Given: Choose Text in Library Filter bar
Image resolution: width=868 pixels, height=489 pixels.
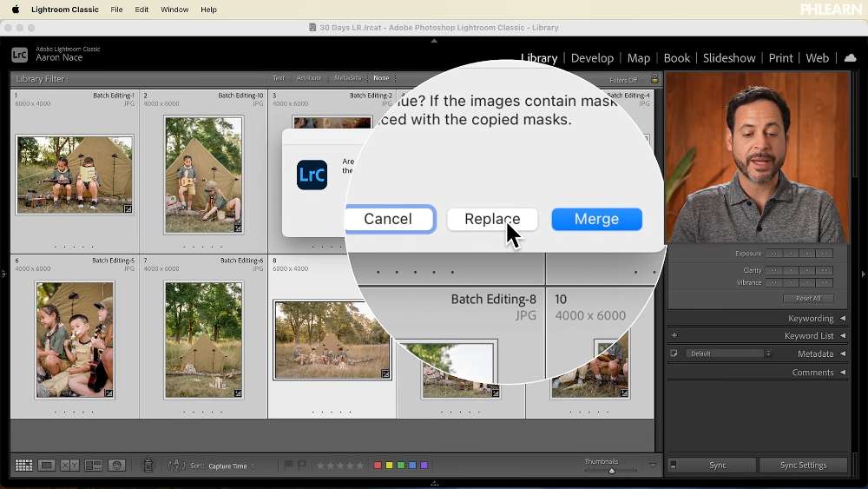Looking at the screenshot, I should tap(279, 78).
